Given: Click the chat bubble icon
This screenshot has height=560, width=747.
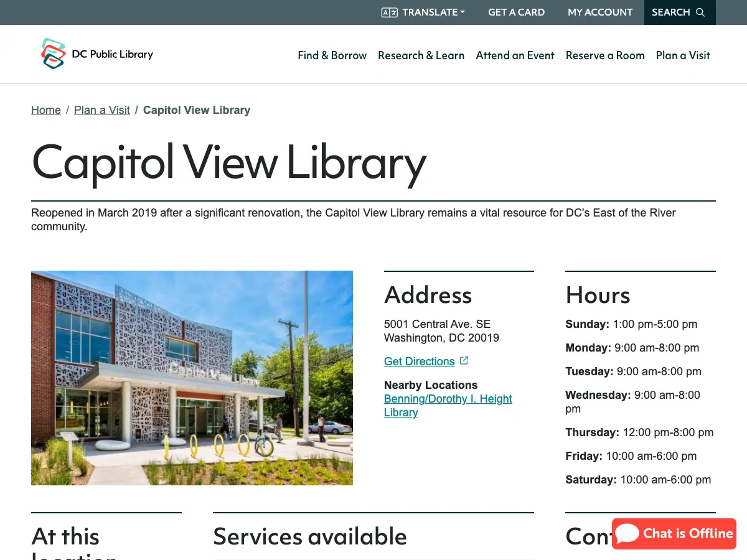Looking at the screenshot, I should point(627,533).
